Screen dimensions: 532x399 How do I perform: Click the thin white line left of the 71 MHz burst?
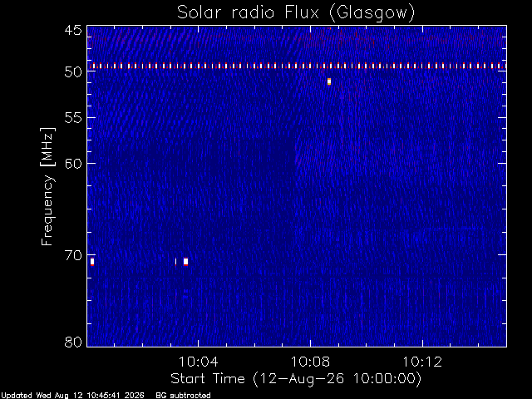(x=175, y=262)
